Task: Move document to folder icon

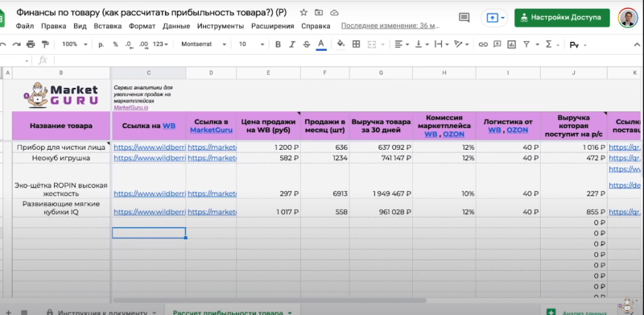Action: coord(319,13)
